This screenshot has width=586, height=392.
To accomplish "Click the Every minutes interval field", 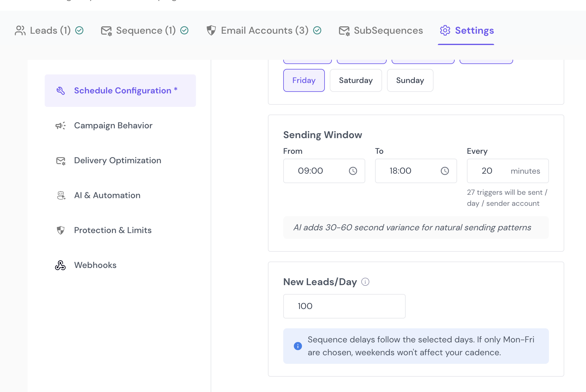I will pos(508,171).
